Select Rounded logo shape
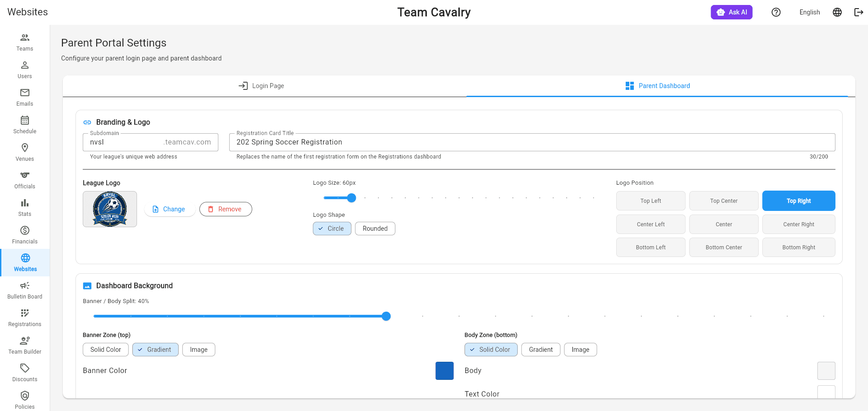Screen dimensions: 868x411 click(x=375, y=229)
